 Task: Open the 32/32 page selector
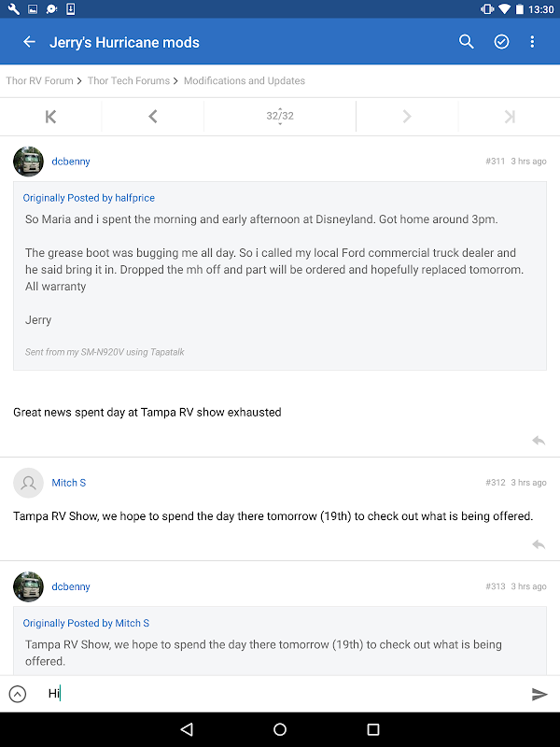pos(280,117)
